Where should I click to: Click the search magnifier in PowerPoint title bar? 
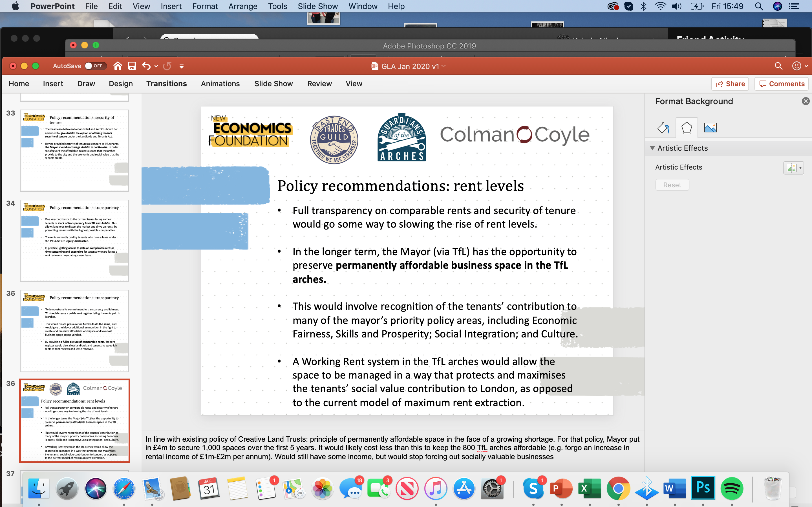(778, 66)
